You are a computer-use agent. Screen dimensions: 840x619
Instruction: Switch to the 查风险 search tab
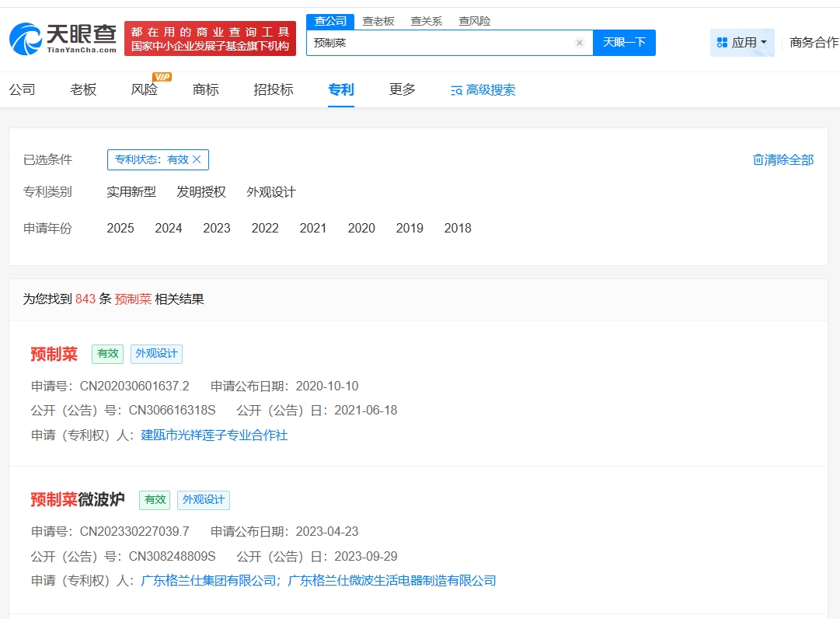[x=474, y=21]
